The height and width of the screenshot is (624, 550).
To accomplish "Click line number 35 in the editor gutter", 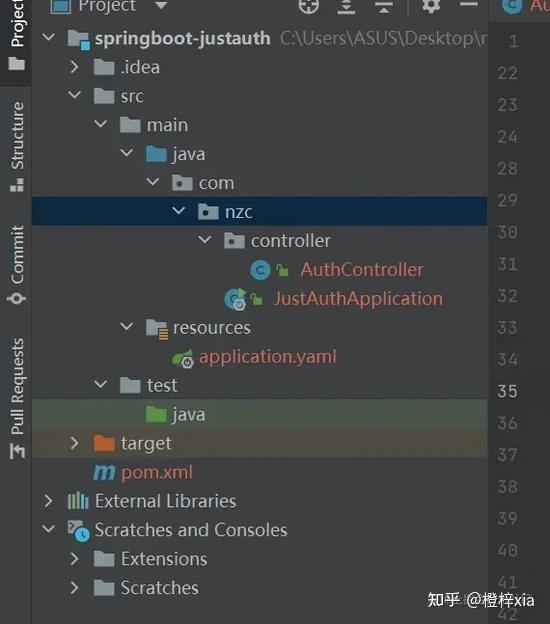I will pyautogui.click(x=507, y=391).
